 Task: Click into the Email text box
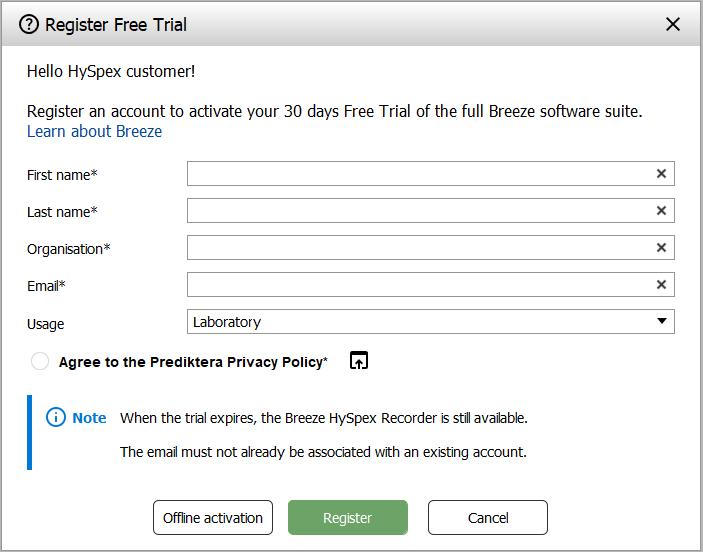tap(420, 285)
